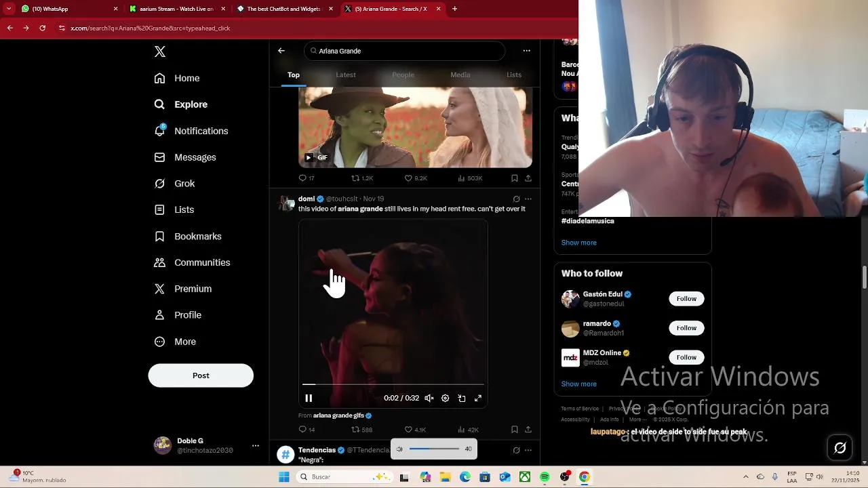Open the #diadelamusica trend
This screenshot has height=488, width=868.
tap(587, 221)
